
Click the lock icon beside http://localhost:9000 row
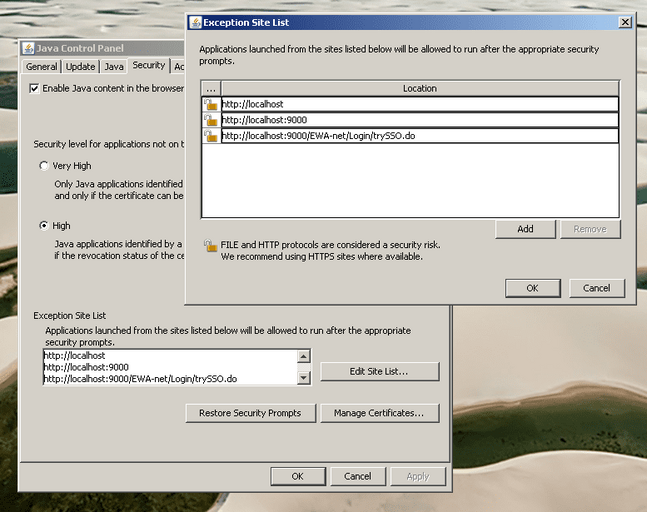(x=211, y=120)
